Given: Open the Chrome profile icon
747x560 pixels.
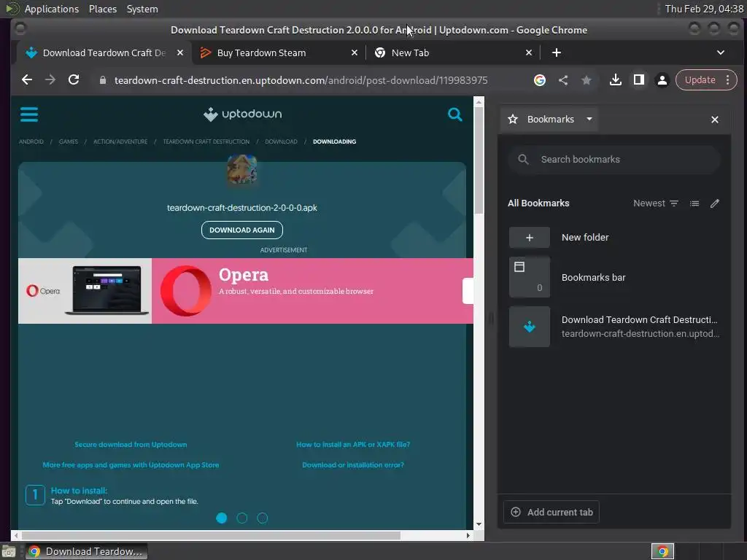Looking at the screenshot, I should [x=662, y=80].
